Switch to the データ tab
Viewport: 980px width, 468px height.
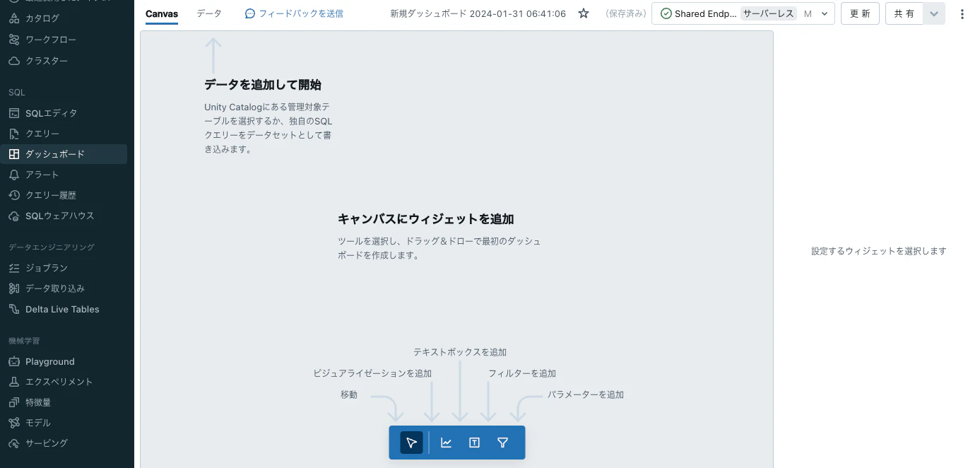point(209,13)
